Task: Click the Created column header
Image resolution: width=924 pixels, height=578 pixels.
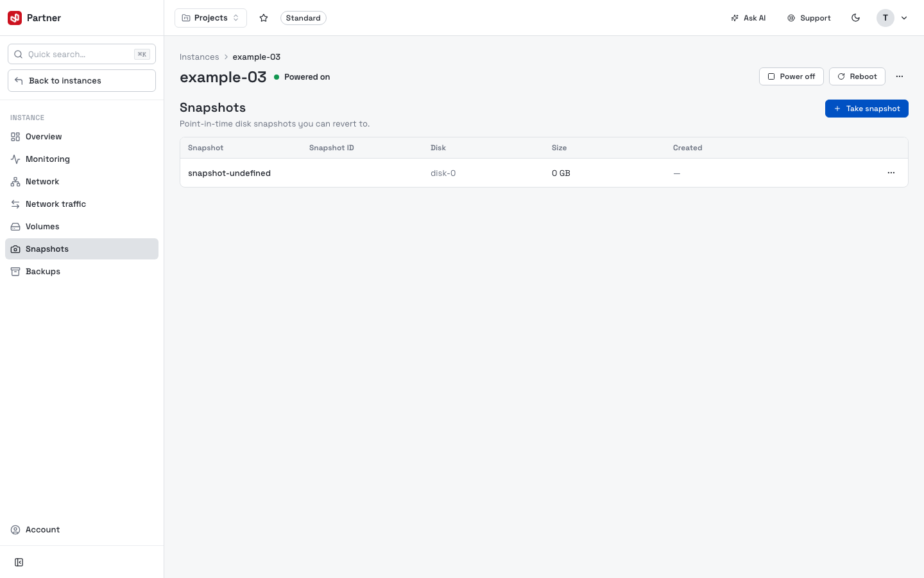Action: (x=688, y=148)
